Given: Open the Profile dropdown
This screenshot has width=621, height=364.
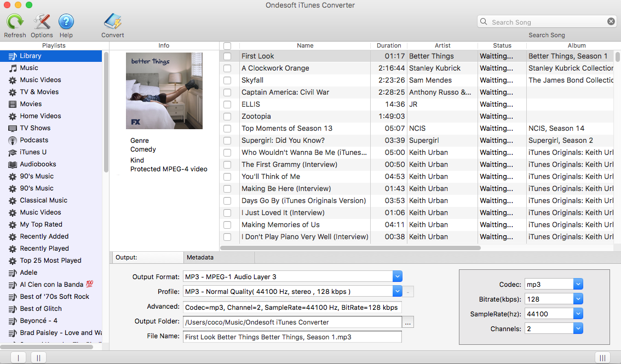Looking at the screenshot, I should coord(397,291).
